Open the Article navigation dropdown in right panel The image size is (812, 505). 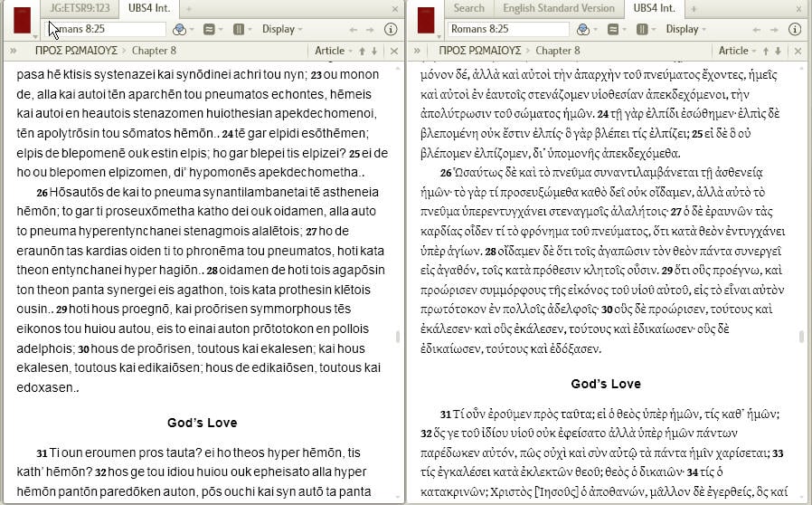click(x=737, y=51)
